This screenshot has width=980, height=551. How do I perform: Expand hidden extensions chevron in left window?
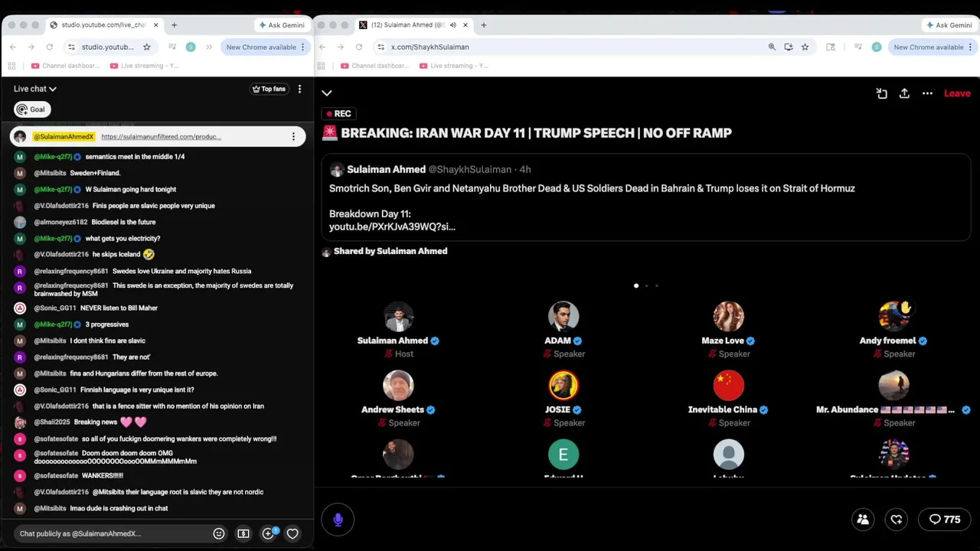[208, 47]
